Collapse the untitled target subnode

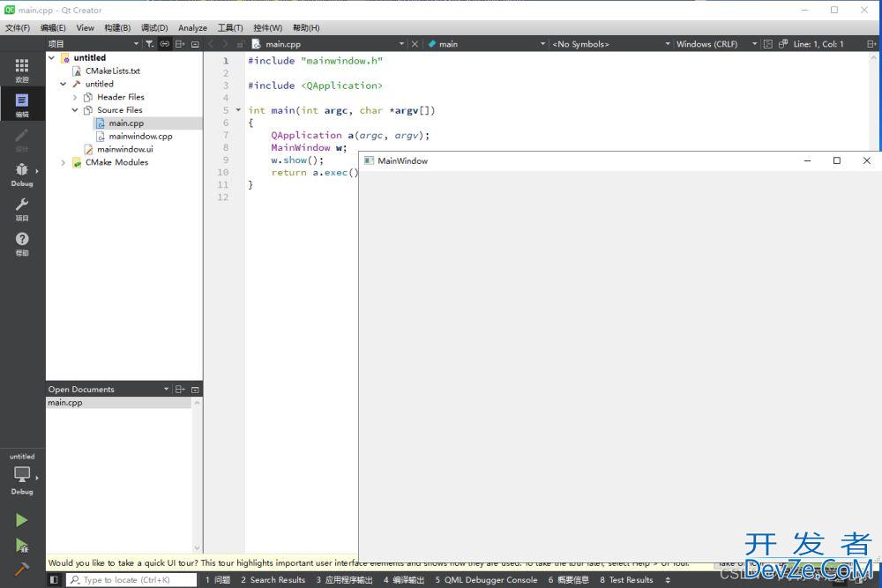(x=63, y=84)
